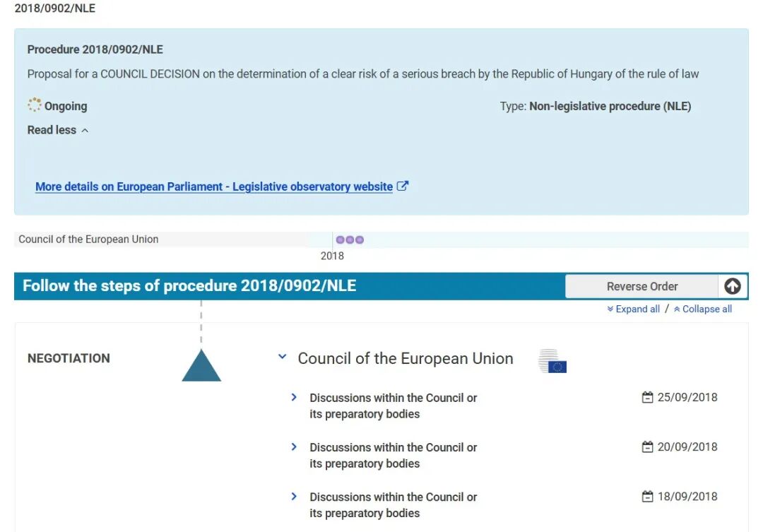Click the calendar icon beside 18/09/2018
Screen dimensions: 763x532
[647, 497]
